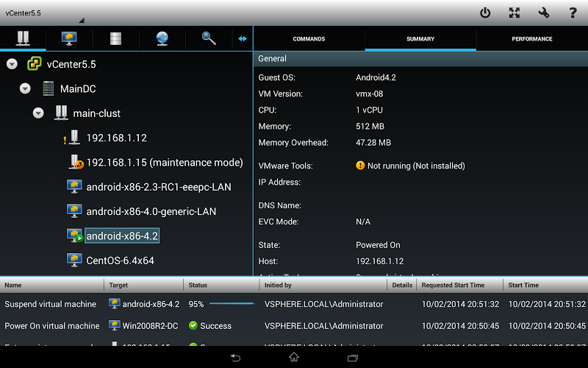This screenshot has width=588, height=368.
Task: Open the Datastores view icon
Action: pos(115,38)
